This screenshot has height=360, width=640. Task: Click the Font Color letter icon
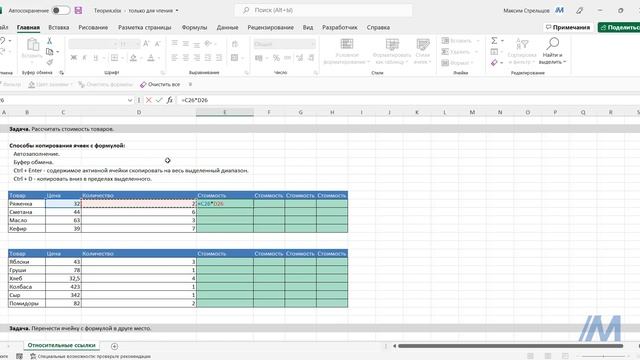(x=151, y=58)
